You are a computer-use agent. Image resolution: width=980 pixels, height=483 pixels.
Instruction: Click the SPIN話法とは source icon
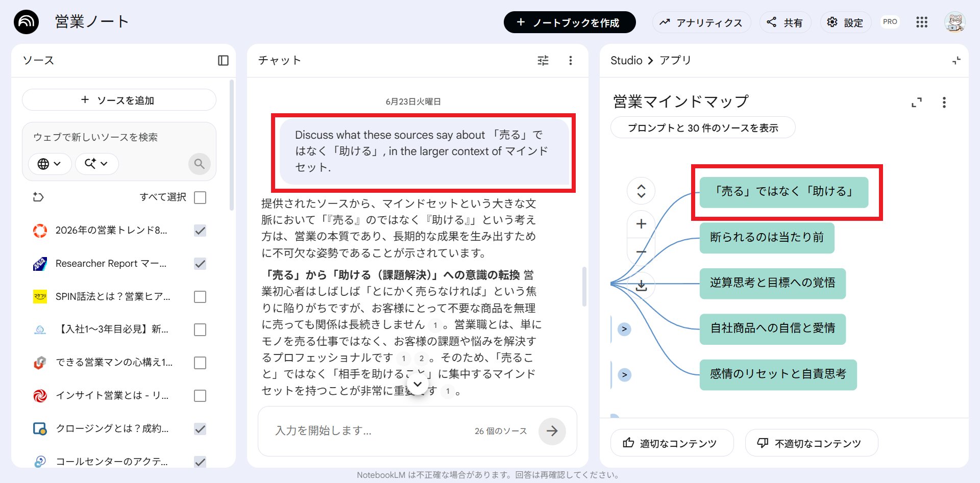point(40,296)
